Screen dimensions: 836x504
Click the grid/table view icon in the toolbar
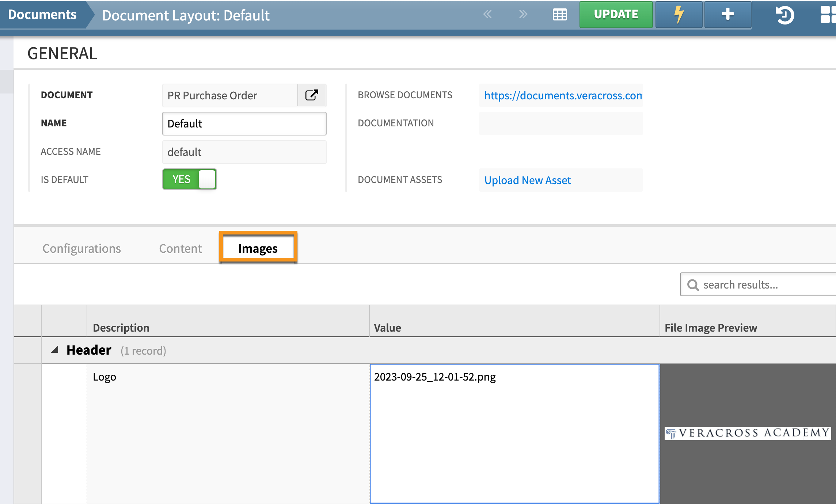[x=560, y=15]
